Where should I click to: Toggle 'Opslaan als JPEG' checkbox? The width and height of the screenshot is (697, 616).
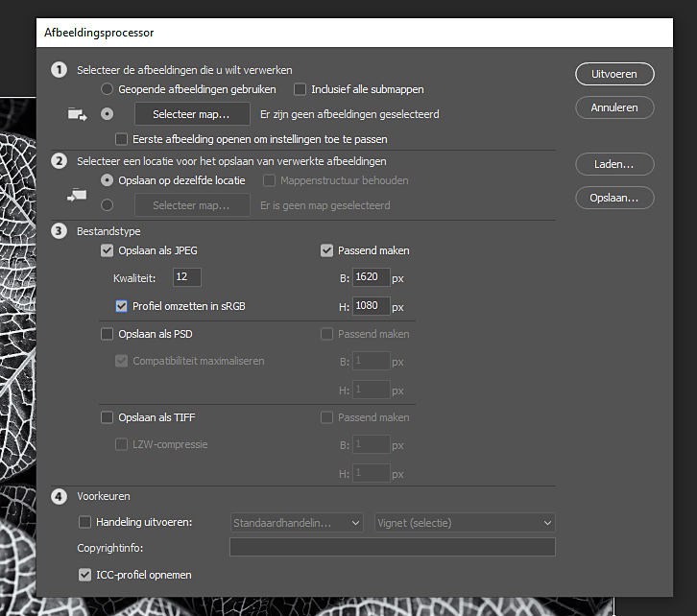(108, 250)
